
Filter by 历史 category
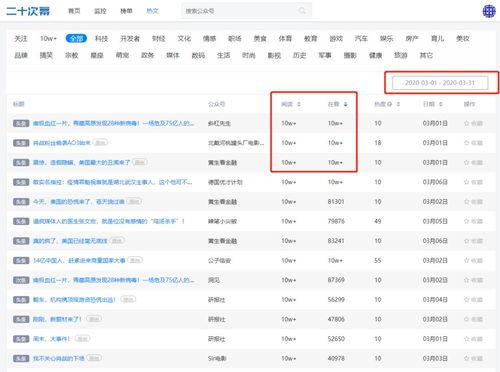tap(299, 55)
